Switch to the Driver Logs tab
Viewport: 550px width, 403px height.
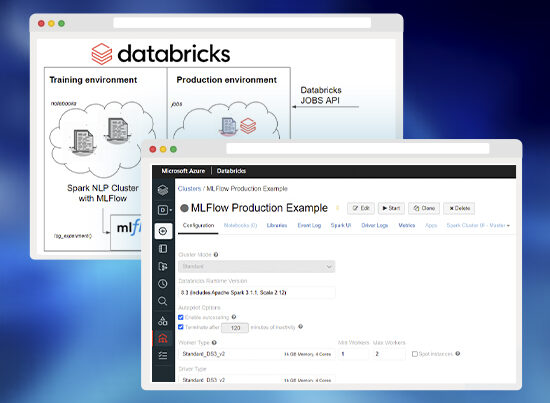pos(375,225)
